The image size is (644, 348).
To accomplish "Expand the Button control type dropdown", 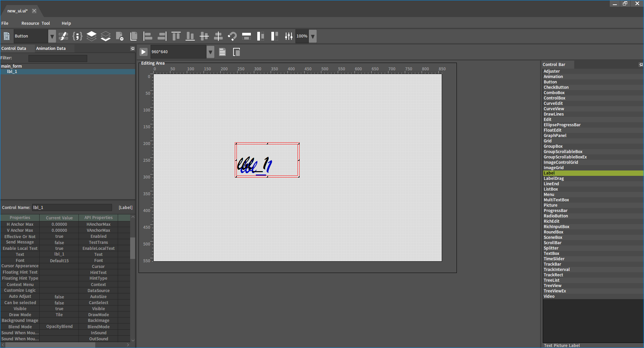I will [52, 36].
